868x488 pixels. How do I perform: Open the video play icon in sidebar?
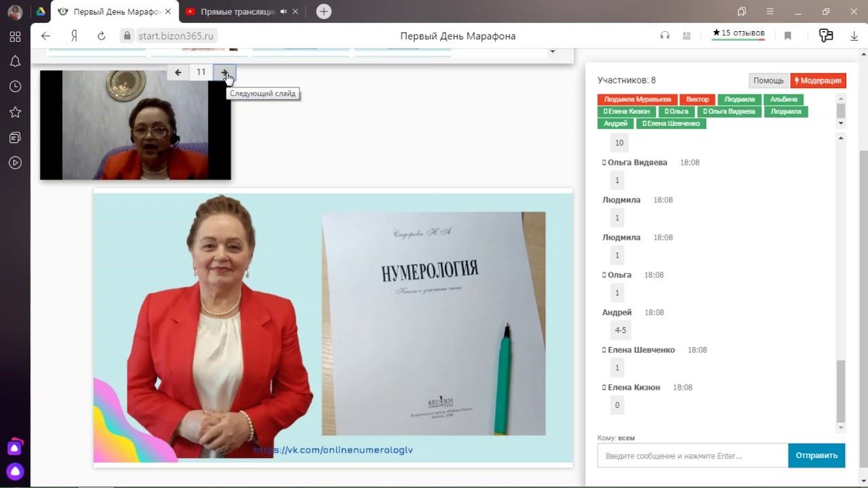[15, 163]
